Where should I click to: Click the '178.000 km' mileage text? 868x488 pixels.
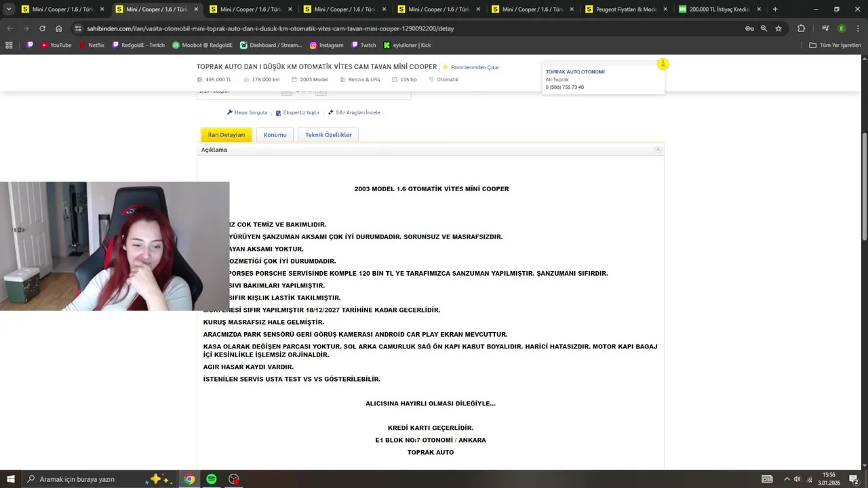(265, 79)
